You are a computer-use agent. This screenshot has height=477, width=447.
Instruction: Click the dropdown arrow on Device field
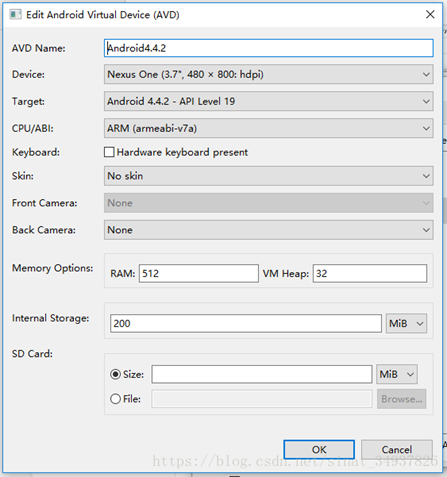[x=426, y=74]
